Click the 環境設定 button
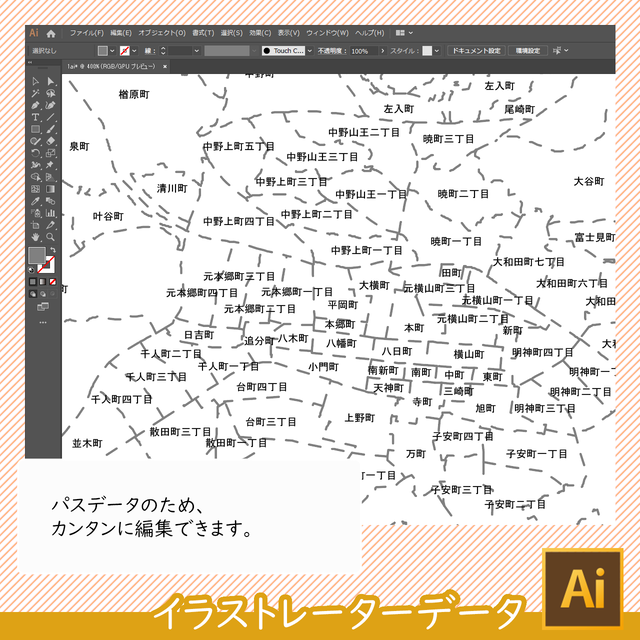This screenshot has width=640, height=640. [527, 51]
